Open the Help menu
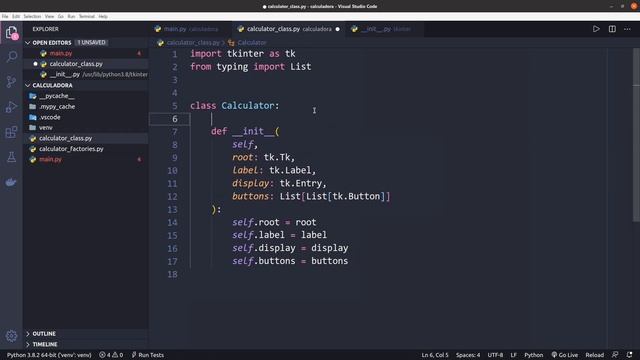This screenshot has width=640, height=360. 103,16
